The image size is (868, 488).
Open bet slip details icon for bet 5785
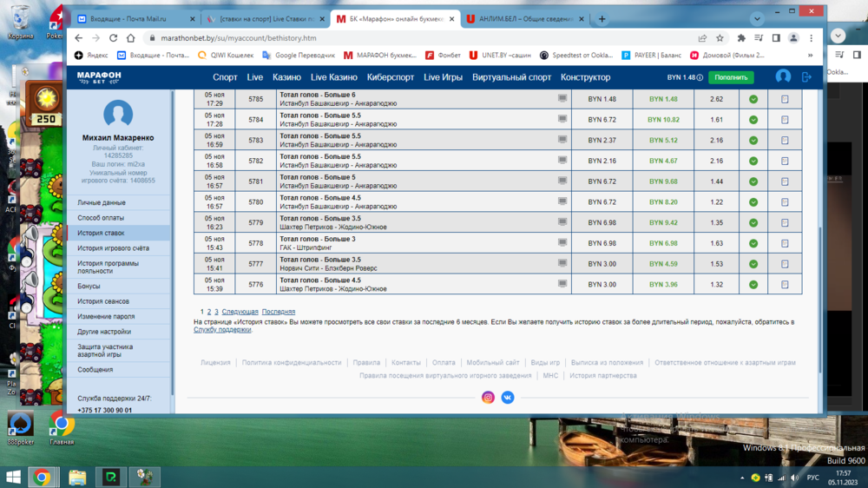tap(785, 99)
